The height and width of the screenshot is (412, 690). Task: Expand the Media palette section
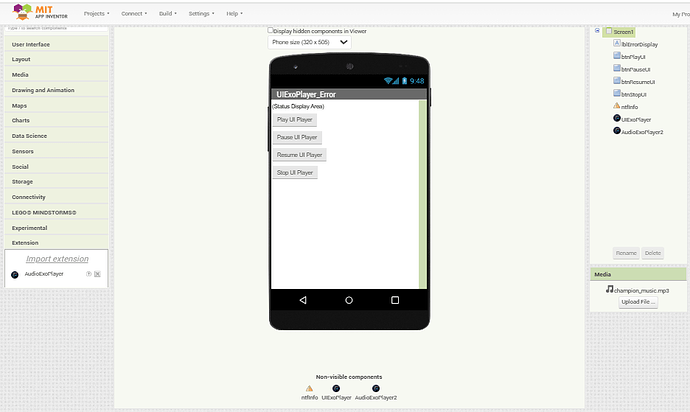tap(56, 74)
